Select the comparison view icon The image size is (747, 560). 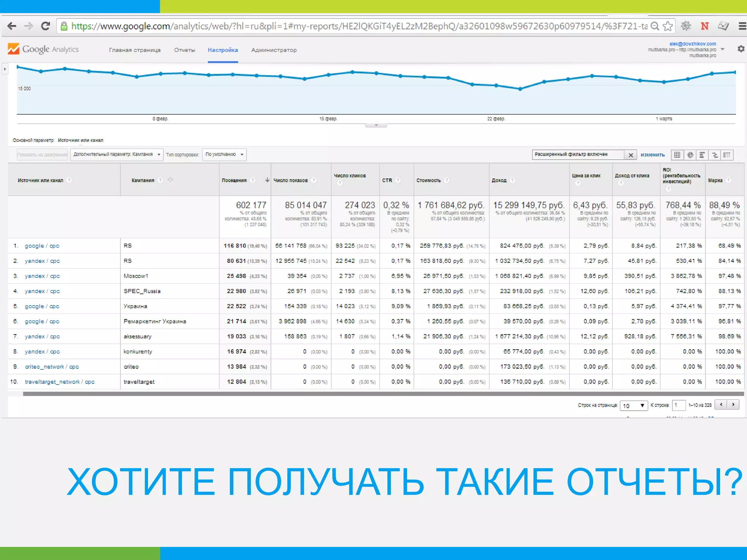click(x=715, y=155)
